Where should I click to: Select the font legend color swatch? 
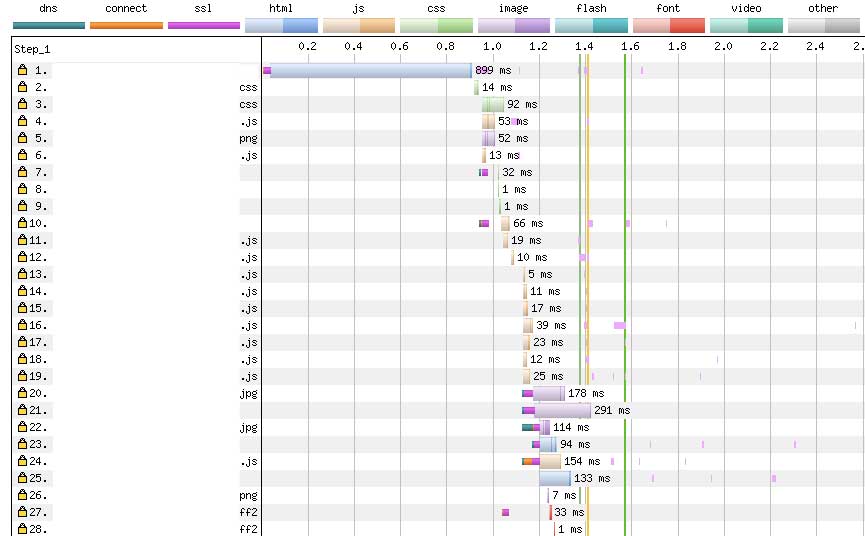click(x=668, y=25)
